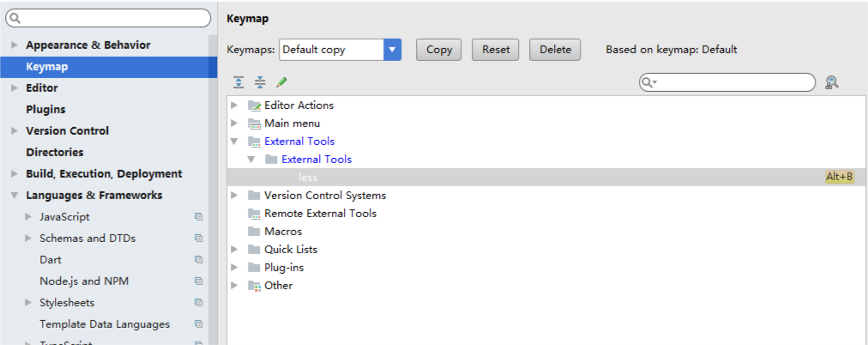Click the project-level icon beside Template Data Languages
The image size is (868, 345).
(x=199, y=324)
